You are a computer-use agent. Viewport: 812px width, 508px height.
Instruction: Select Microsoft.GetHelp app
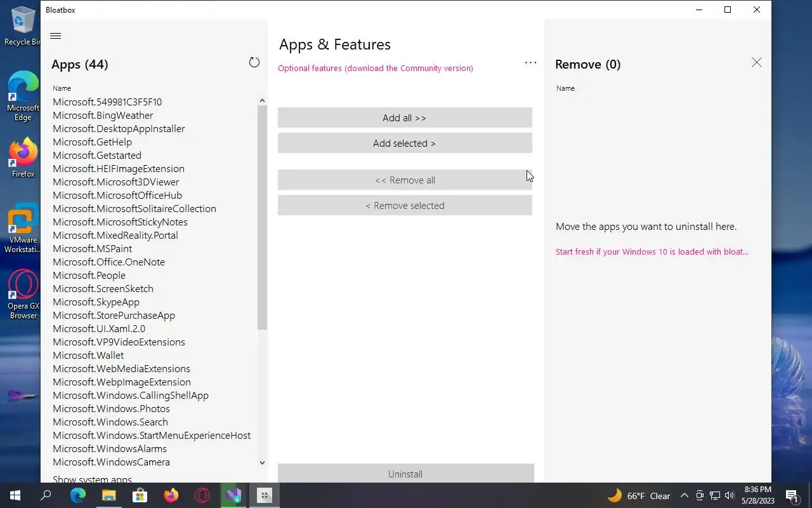pyautogui.click(x=92, y=142)
